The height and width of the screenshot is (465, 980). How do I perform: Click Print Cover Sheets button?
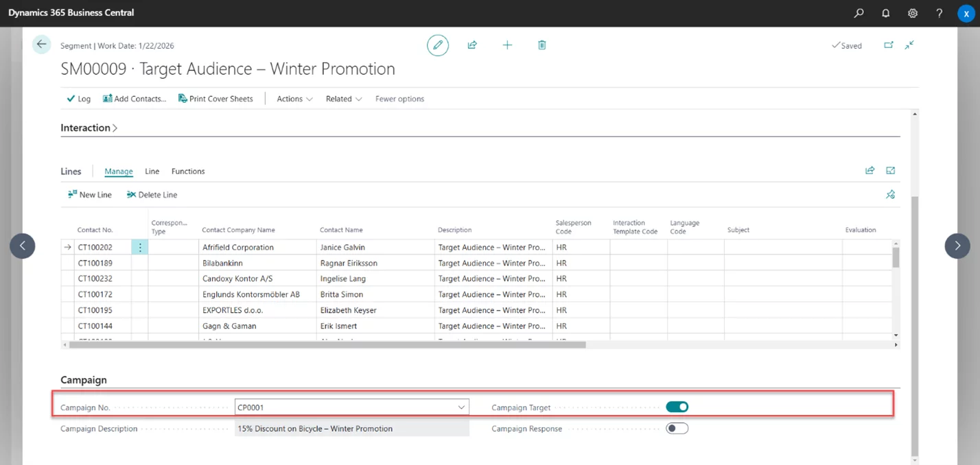click(215, 99)
